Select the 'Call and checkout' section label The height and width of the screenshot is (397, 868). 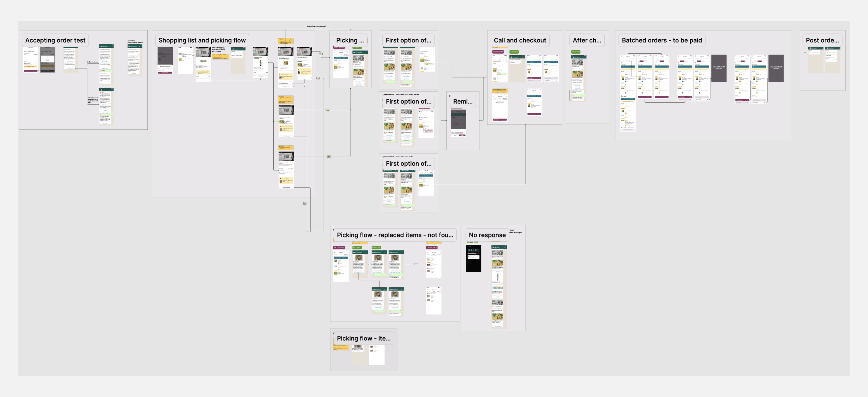tap(520, 40)
